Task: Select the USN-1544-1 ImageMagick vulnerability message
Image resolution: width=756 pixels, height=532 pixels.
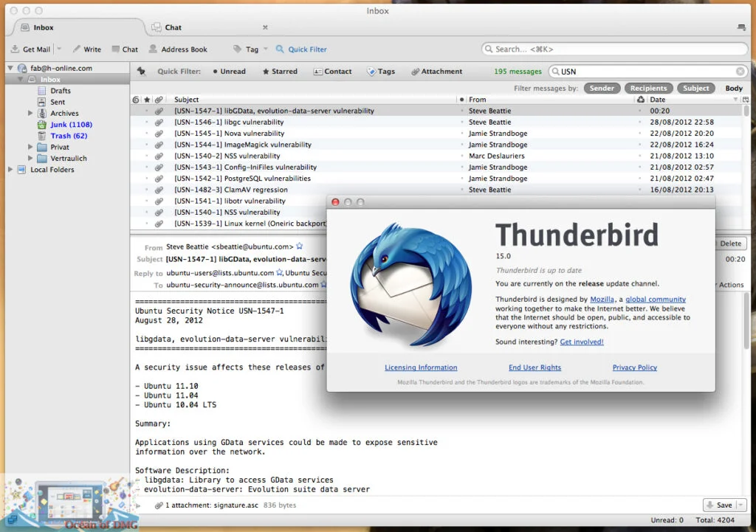Action: (x=436, y=145)
